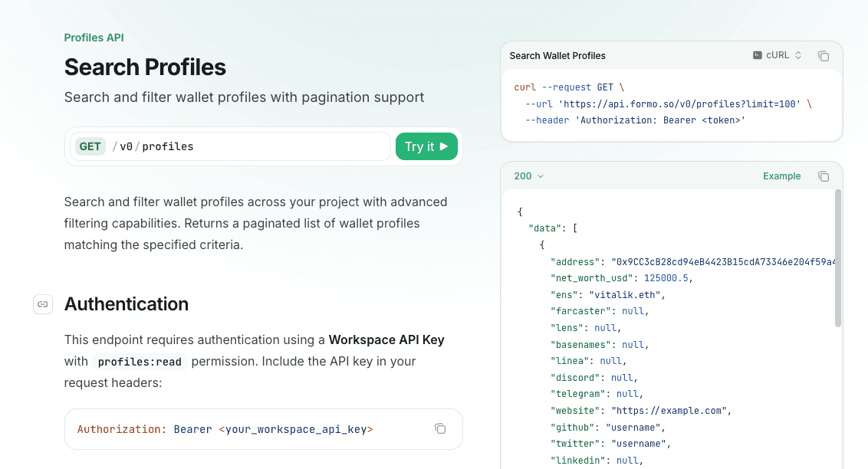This screenshot has height=469, width=868.
Task: Click the profiles:read permission code tag
Action: tap(140, 362)
